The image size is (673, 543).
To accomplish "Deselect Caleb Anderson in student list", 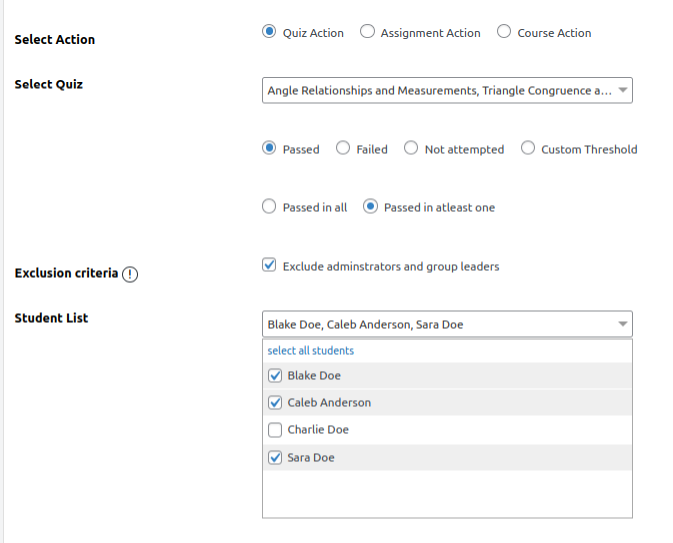I will (x=275, y=403).
